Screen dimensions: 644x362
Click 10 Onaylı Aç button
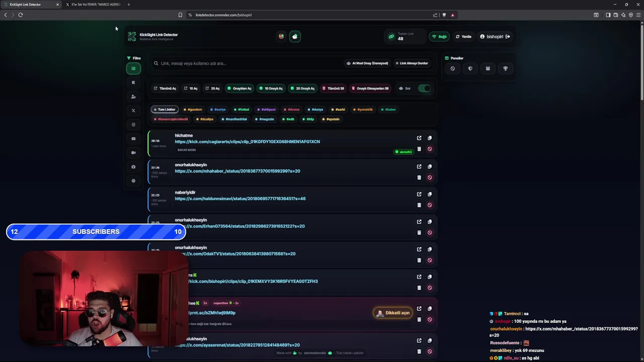pyautogui.click(x=271, y=88)
